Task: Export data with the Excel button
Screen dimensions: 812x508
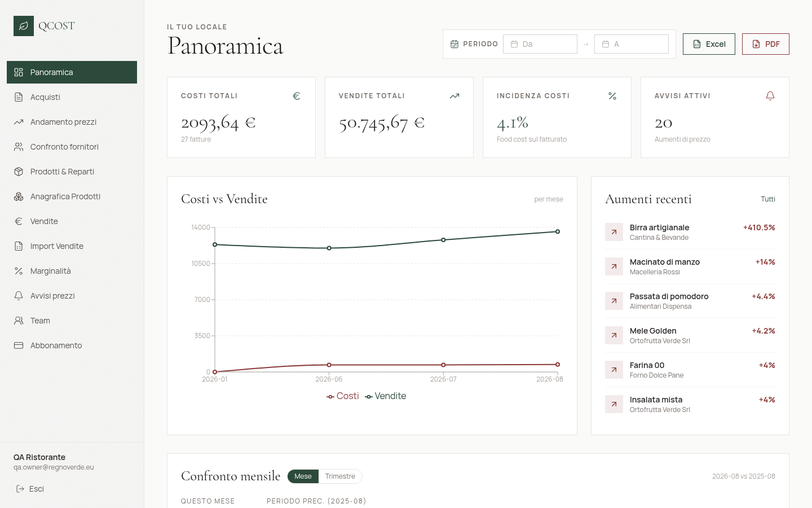Action: click(x=709, y=44)
